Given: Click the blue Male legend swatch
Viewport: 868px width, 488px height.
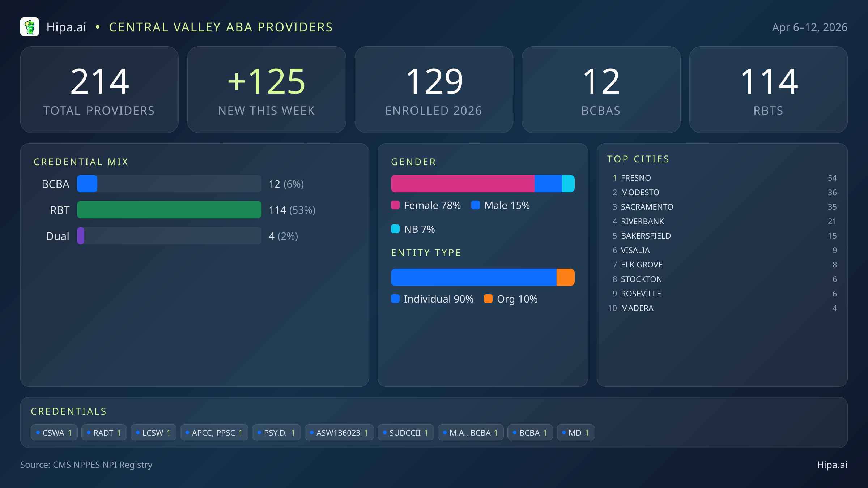Looking at the screenshot, I should (476, 205).
